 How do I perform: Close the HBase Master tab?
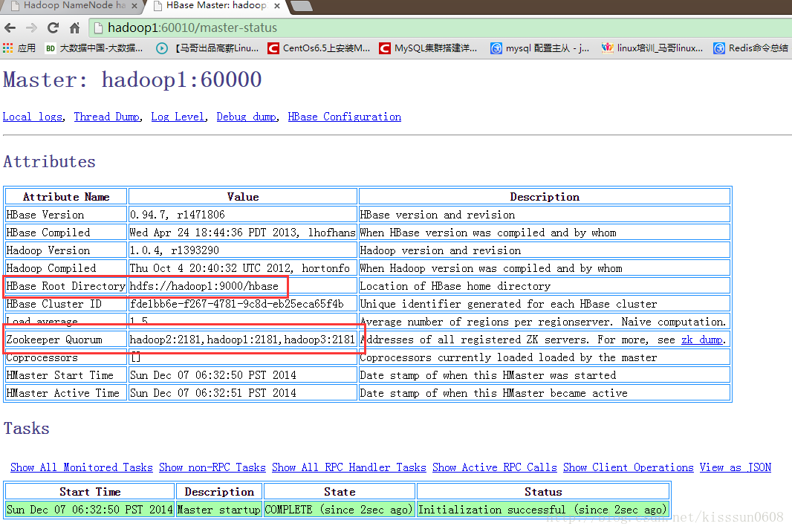pyautogui.click(x=277, y=6)
